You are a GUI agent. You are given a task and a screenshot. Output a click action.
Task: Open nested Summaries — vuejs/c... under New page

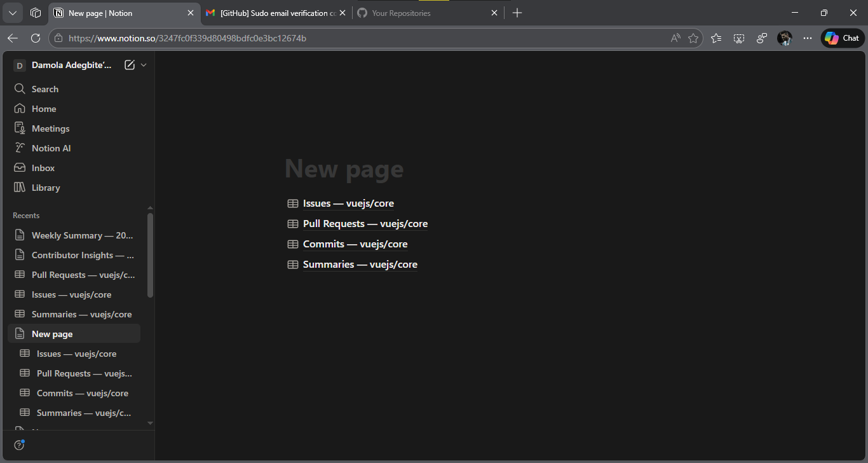[74, 413]
